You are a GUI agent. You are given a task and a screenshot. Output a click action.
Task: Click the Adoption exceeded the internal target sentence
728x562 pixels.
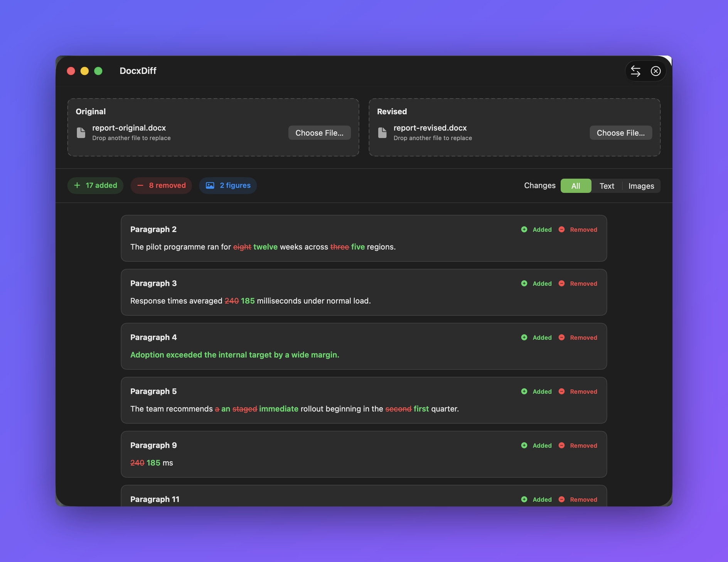click(235, 355)
